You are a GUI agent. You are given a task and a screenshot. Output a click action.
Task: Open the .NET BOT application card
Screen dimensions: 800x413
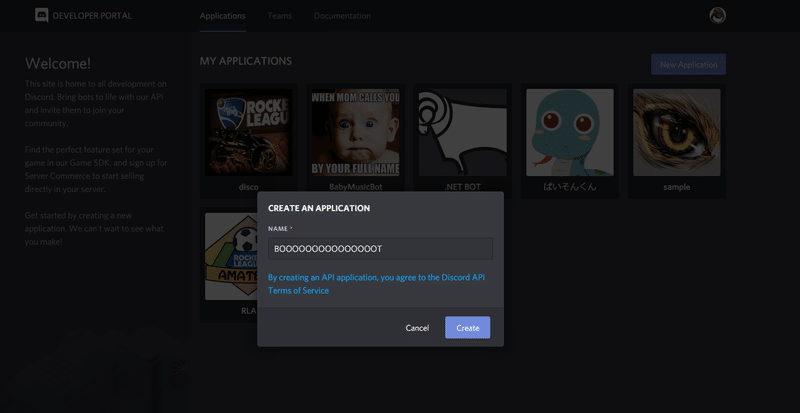click(x=463, y=141)
